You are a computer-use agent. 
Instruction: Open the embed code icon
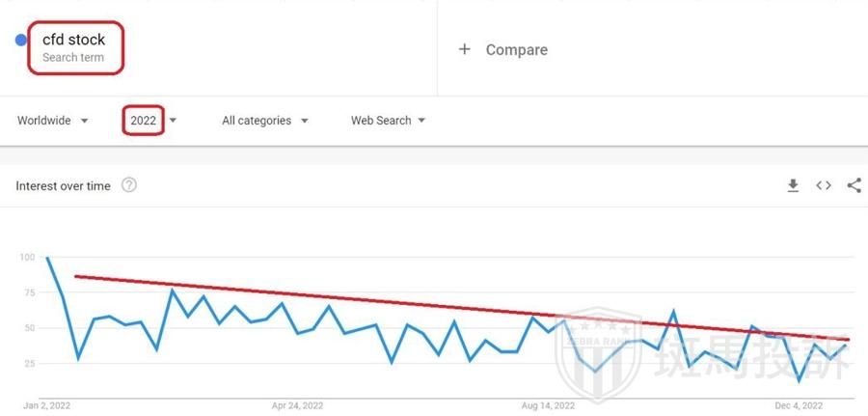click(824, 185)
